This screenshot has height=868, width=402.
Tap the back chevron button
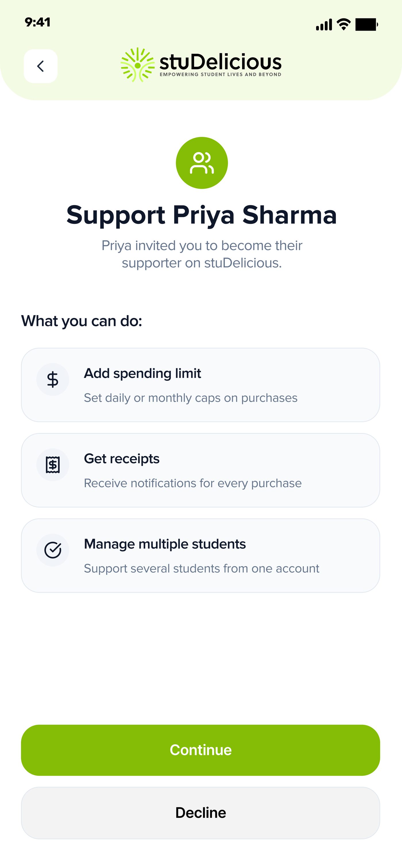[40, 66]
